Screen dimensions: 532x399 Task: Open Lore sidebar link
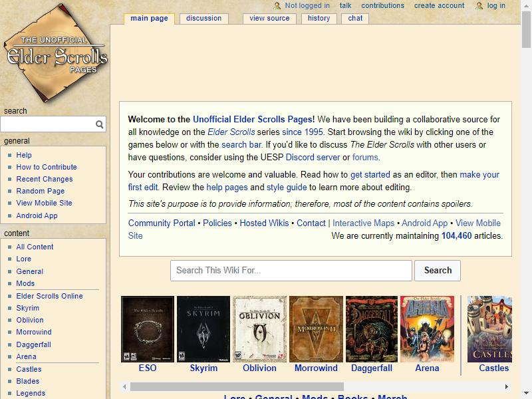[x=24, y=259]
